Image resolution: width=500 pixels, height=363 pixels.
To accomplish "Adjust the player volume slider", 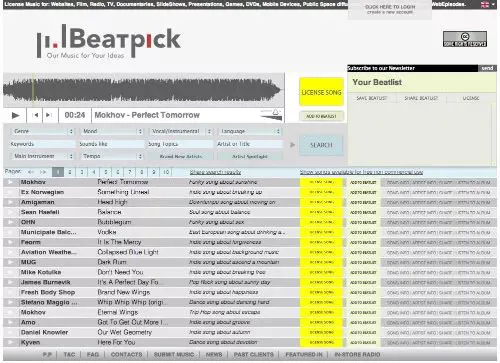I will pyautogui.click(x=271, y=115).
